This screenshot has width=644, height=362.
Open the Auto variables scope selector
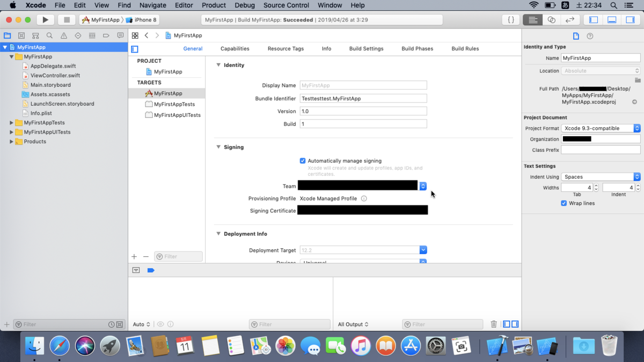click(141, 324)
